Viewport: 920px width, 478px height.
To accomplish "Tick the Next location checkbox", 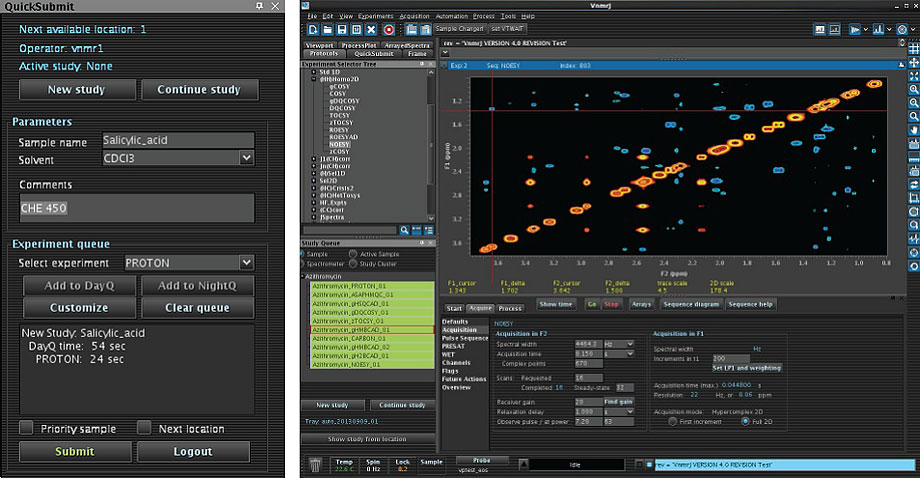I will pos(144,428).
